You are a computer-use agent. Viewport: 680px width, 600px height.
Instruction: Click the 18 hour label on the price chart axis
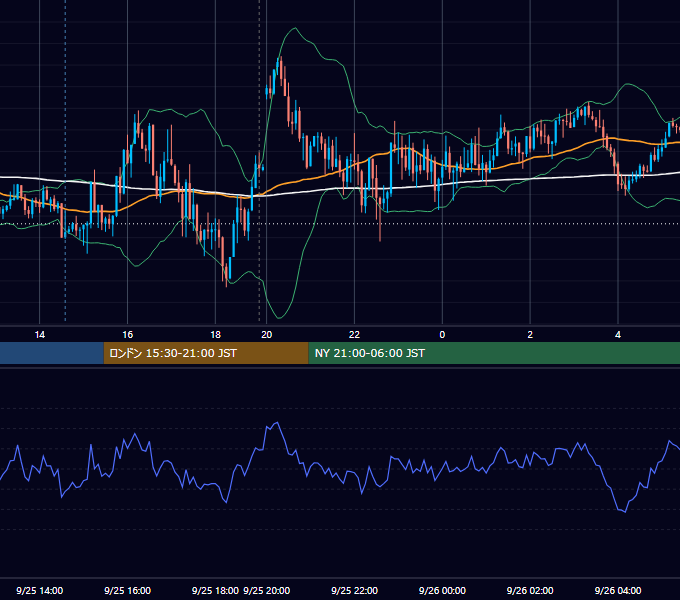(x=216, y=335)
